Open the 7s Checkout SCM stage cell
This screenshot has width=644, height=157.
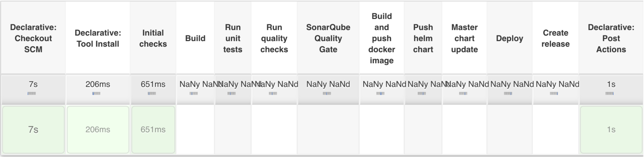(33, 130)
